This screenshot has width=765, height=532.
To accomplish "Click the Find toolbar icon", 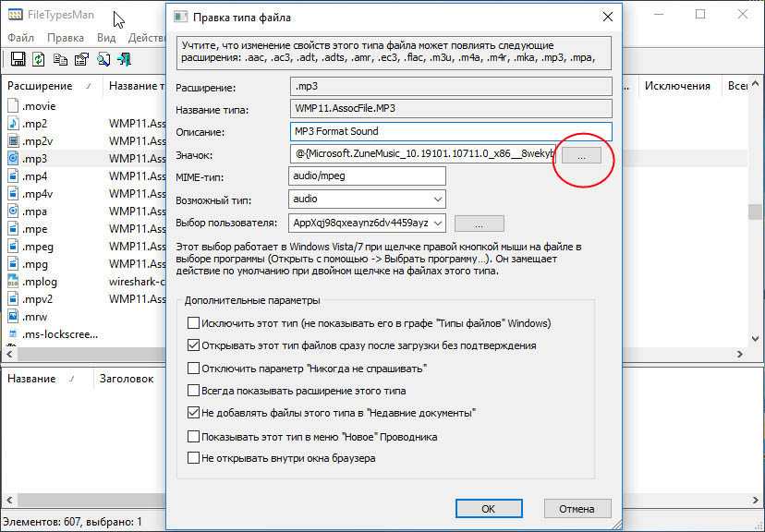I will point(103,60).
